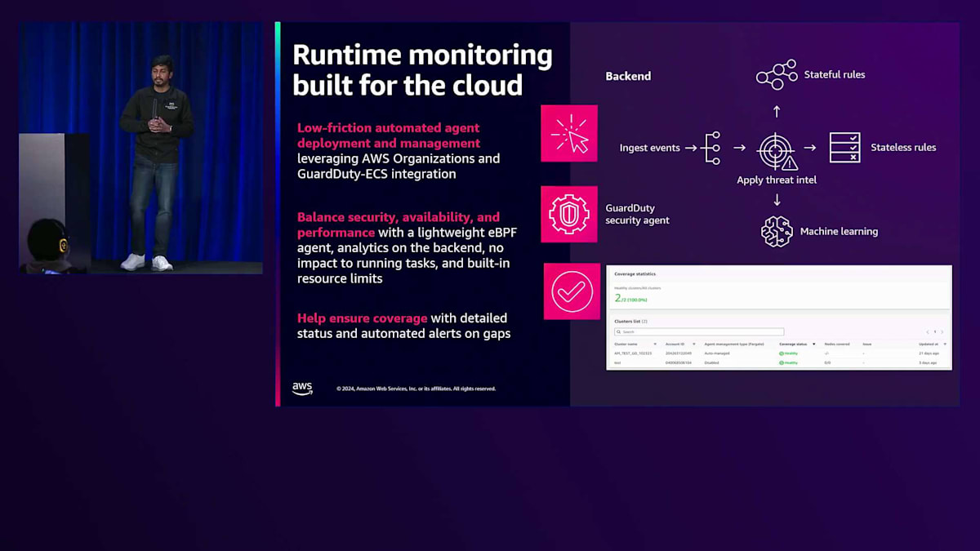
Task: Click the pink cursor-click icon tile
Action: 568,133
